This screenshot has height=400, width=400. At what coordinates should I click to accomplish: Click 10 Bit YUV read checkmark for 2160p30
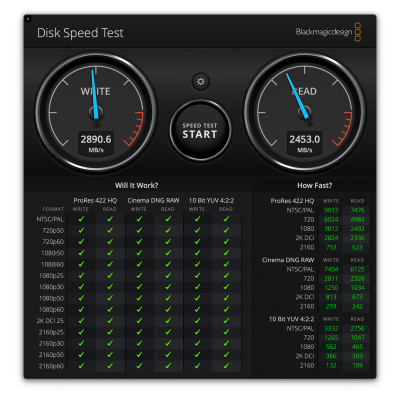click(x=226, y=343)
